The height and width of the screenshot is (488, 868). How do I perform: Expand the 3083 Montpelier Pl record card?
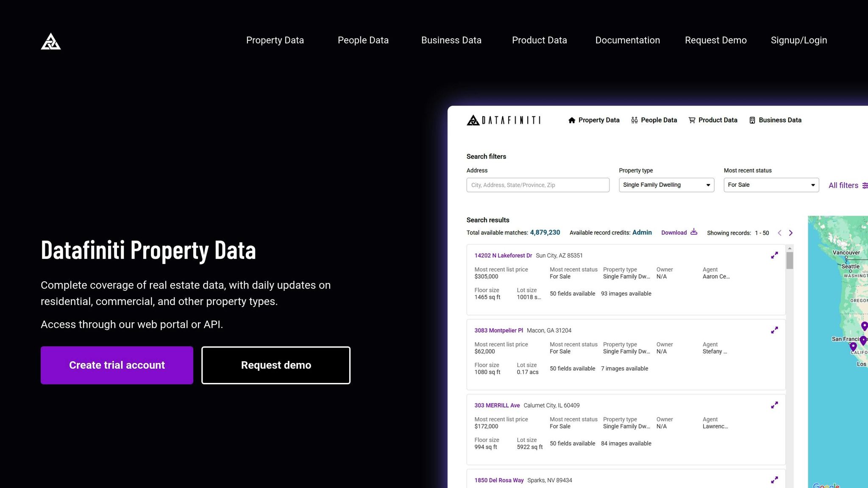774,330
